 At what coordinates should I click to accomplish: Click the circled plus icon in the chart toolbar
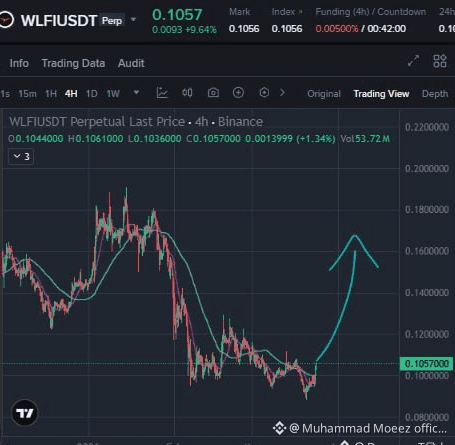(238, 92)
